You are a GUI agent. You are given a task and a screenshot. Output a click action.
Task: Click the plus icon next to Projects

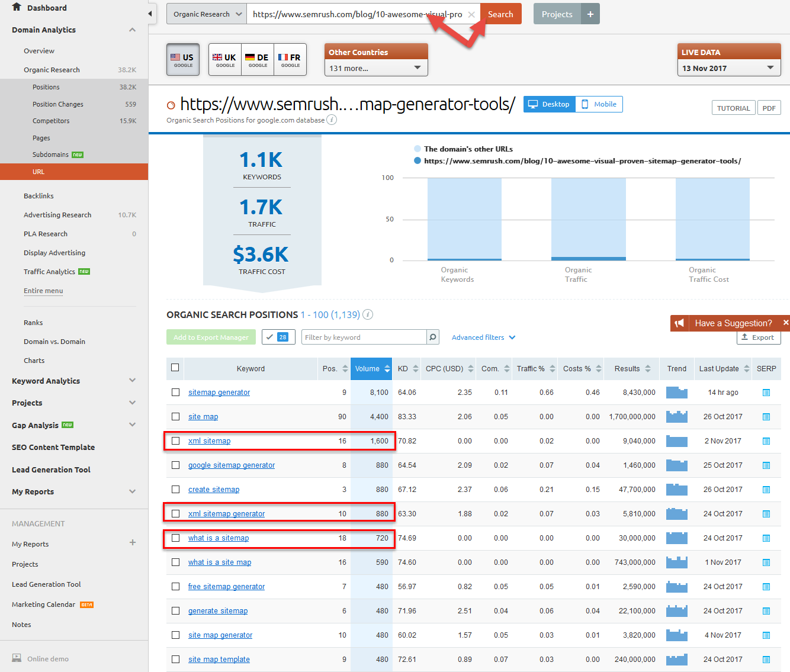point(590,13)
